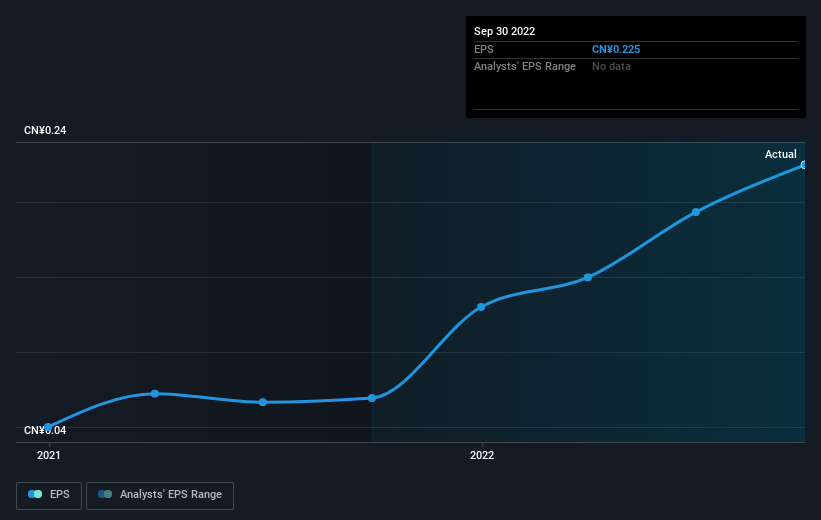
Task: Click the Analysts' EPS Range legend color icon
Action: (x=105, y=494)
